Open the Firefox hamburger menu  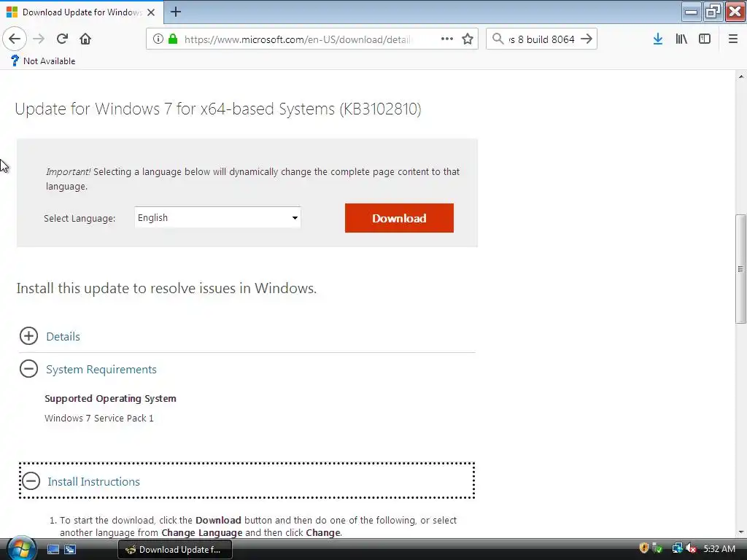click(x=733, y=39)
